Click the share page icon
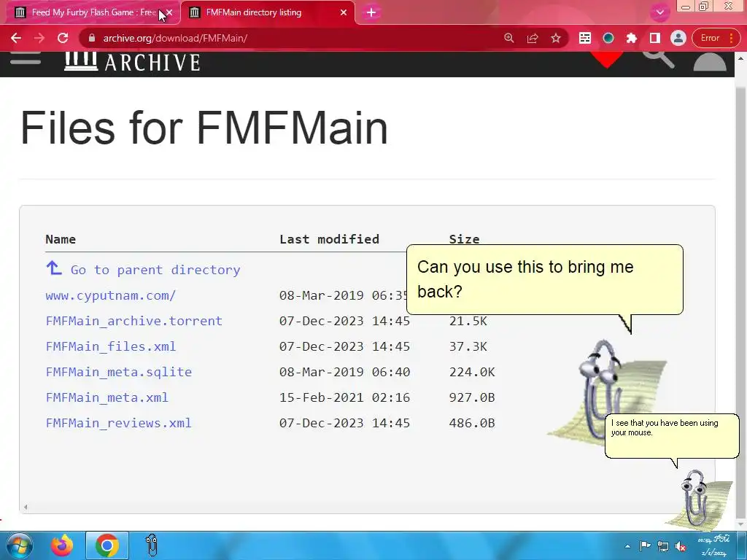Image resolution: width=747 pixels, height=560 pixels. pyautogui.click(x=532, y=38)
